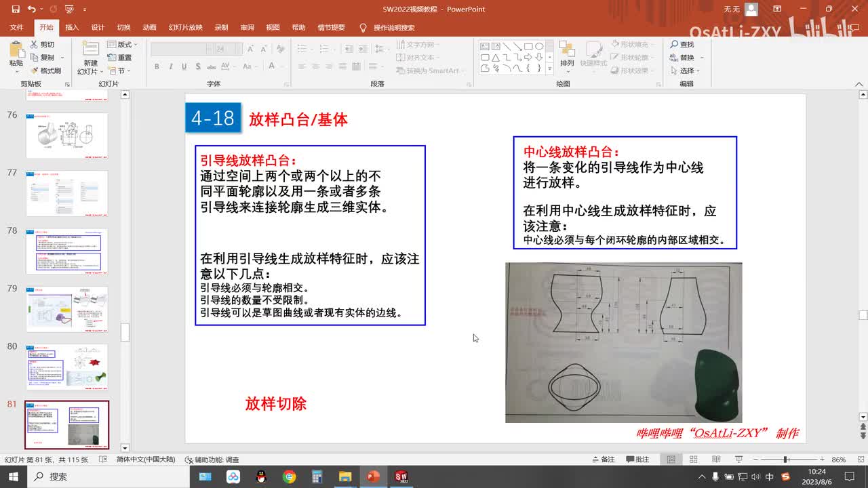Open Chrome from Windows taskbar
Image resolution: width=868 pixels, height=488 pixels.
(x=290, y=476)
